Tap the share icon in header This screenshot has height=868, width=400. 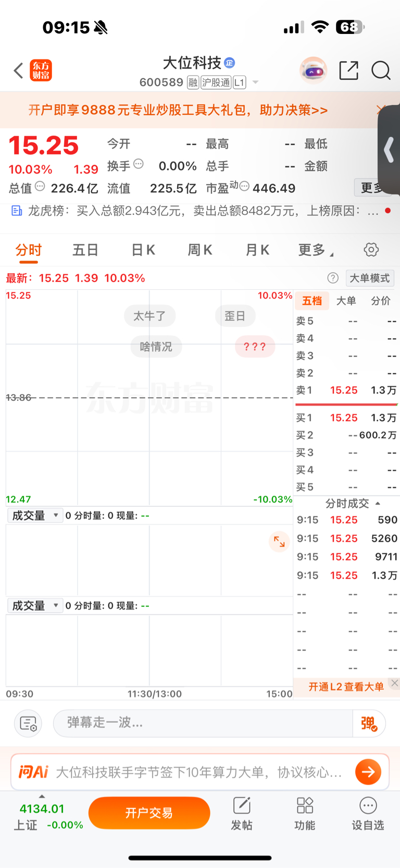pos(348,70)
